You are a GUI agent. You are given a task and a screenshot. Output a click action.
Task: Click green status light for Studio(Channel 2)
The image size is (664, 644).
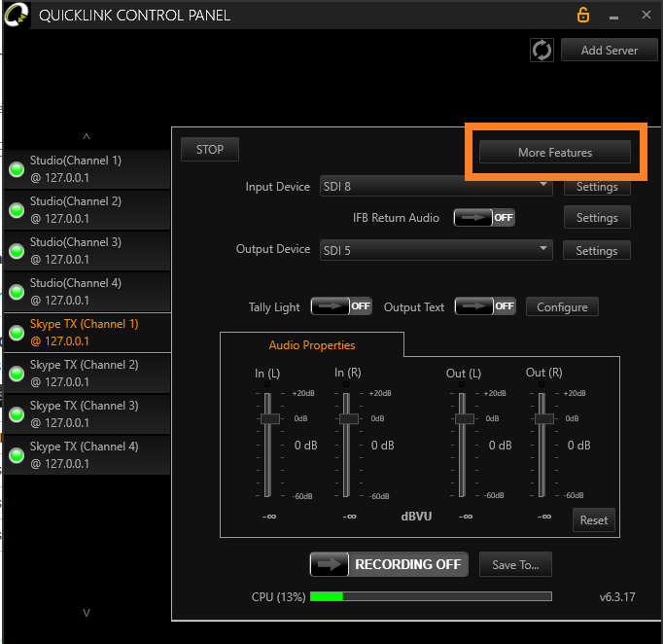pyautogui.click(x=17, y=210)
